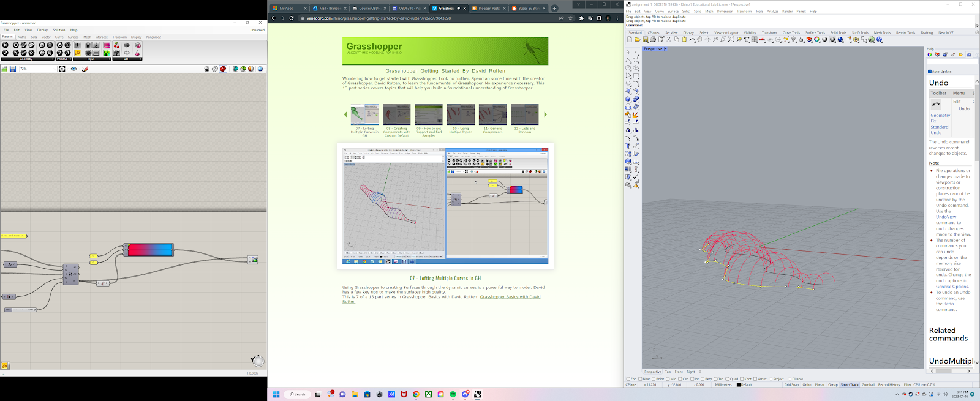This screenshot has width=980, height=401.
Task: Switch to the Curve Tools toolbar tab in Rhino
Action: (791, 32)
